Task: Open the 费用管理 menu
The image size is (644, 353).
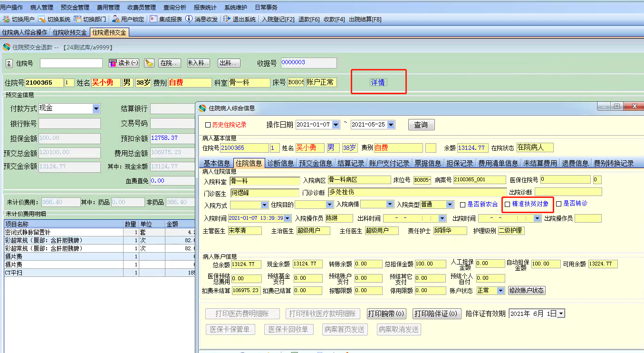Action: point(108,8)
